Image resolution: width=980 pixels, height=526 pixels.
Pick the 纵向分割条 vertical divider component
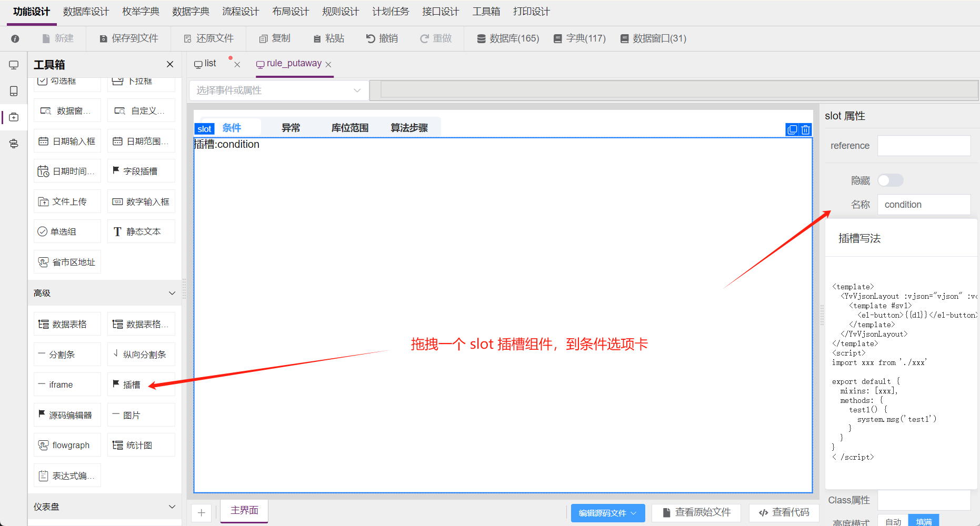[141, 355]
